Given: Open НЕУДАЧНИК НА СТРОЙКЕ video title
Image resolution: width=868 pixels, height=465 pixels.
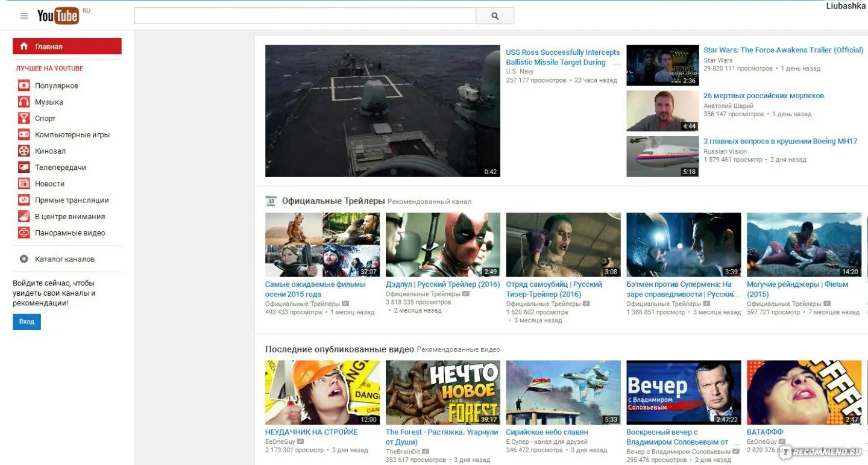Looking at the screenshot, I should [312, 432].
